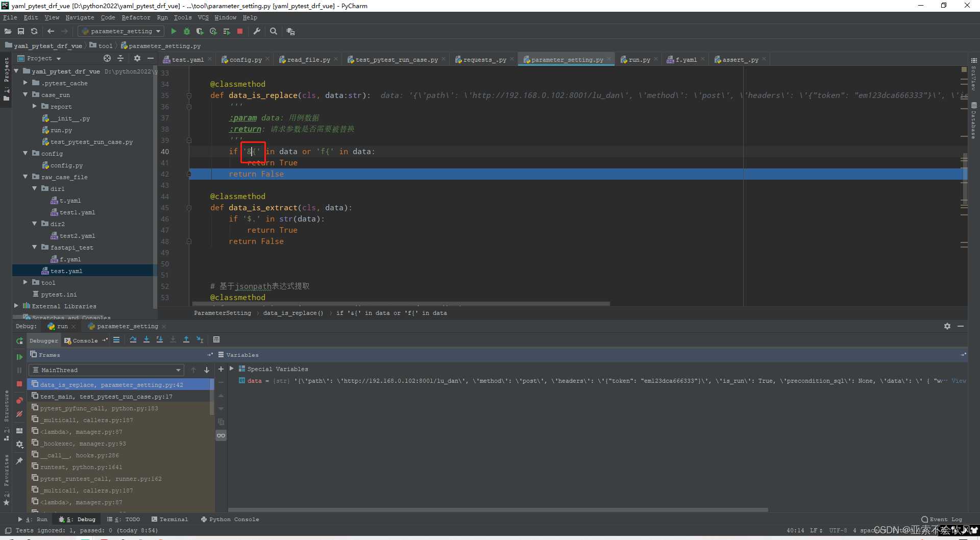This screenshot has width=980, height=540.
Task: Expand the report folder
Action: [x=35, y=106]
